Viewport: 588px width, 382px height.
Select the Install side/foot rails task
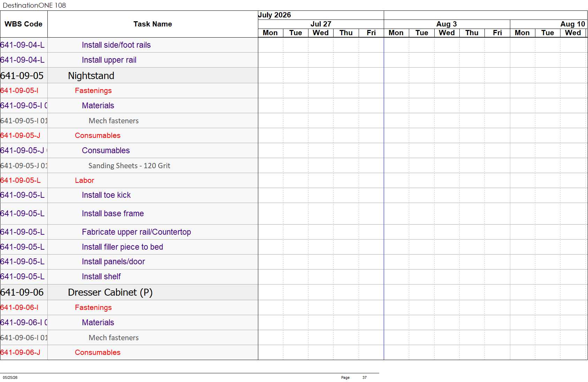tap(116, 45)
